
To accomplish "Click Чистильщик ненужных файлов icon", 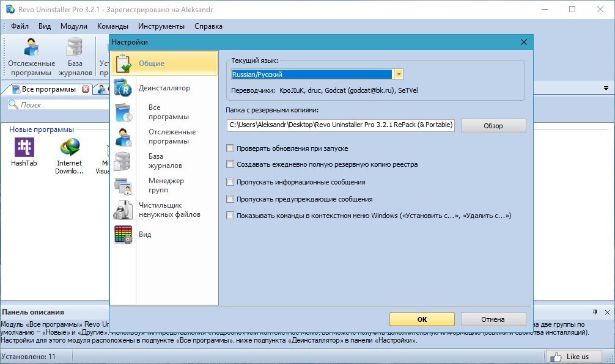I will click(x=123, y=210).
